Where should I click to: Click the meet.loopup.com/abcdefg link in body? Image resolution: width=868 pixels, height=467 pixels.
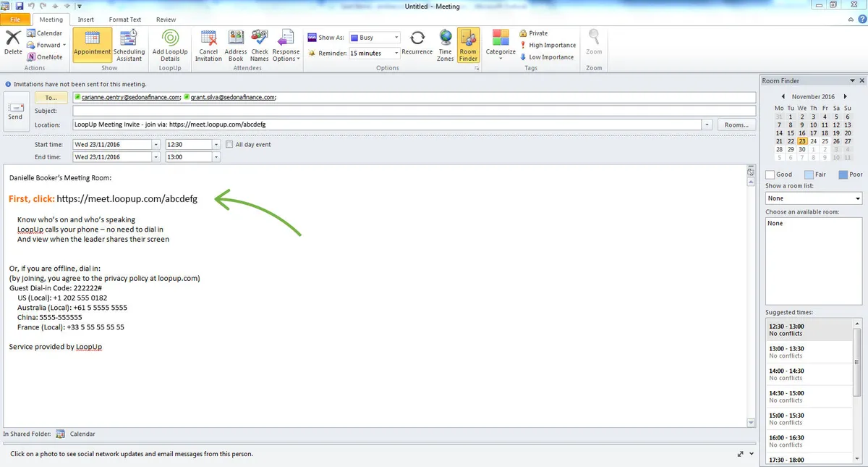coord(127,198)
